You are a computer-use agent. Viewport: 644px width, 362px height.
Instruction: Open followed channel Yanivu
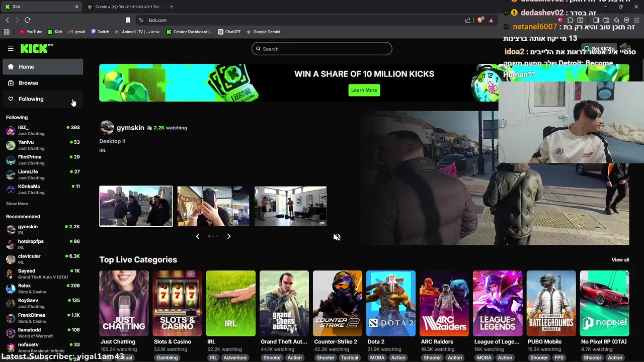43,145
